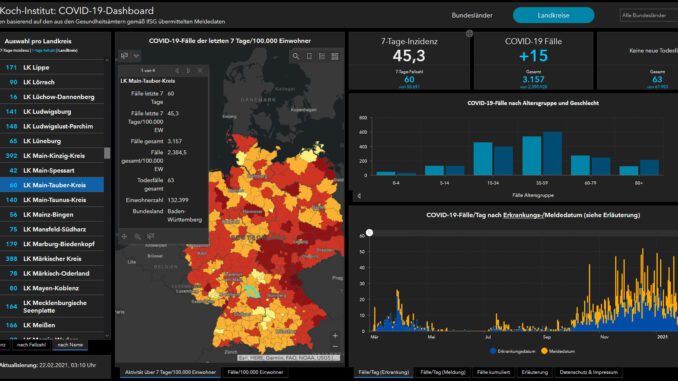Viewport: 678px width, 381px height.
Task: Select LK Märkisch-Oderland in the list
Action: [52, 273]
